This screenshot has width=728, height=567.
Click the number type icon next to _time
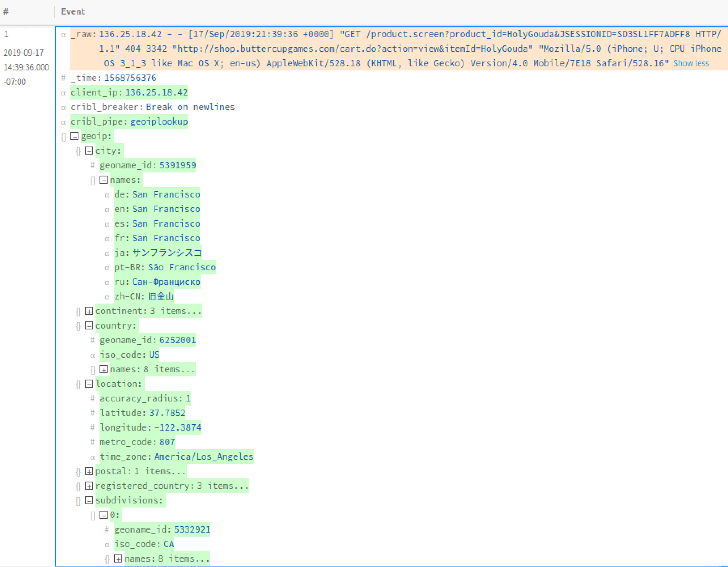click(x=63, y=78)
